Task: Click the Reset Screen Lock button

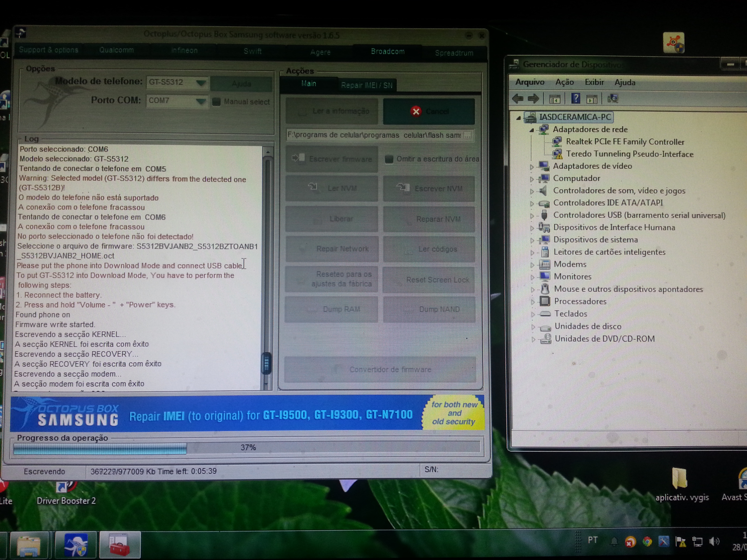Action: (429, 280)
